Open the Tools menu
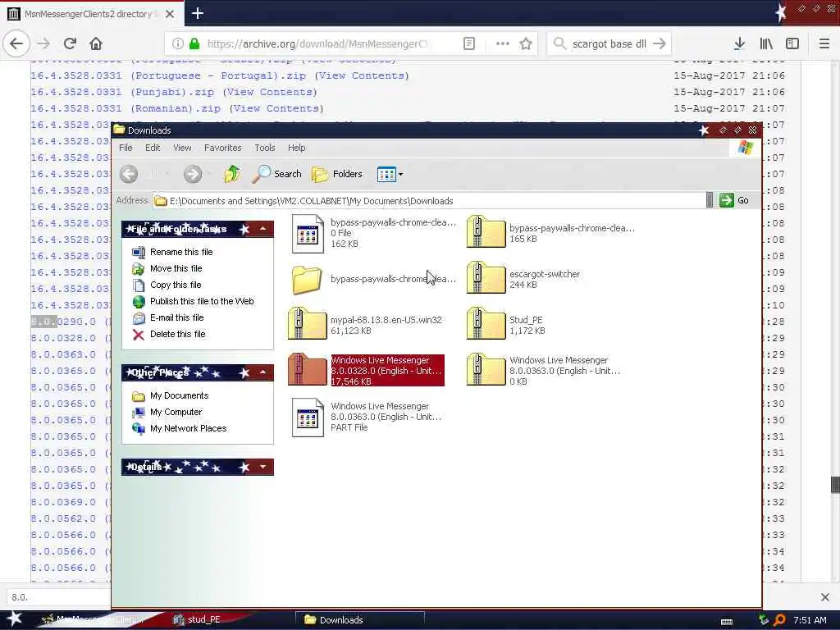Viewport: 840px width, 630px height. coord(265,148)
